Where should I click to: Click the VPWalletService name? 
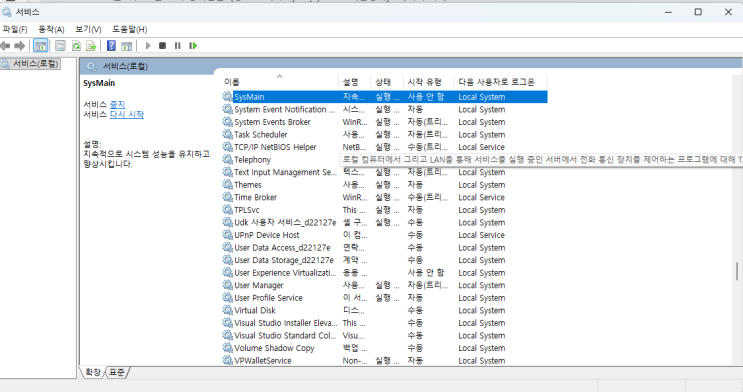pos(263,360)
